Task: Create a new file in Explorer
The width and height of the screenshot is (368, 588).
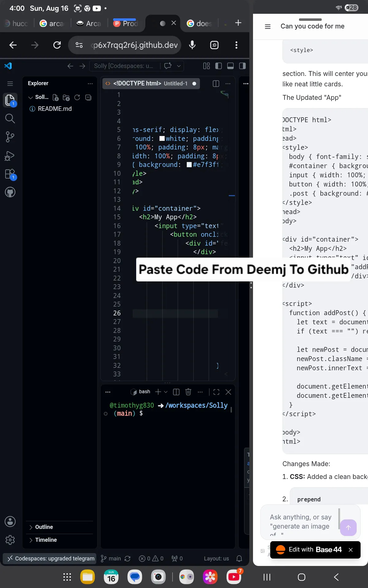Action: click(56, 97)
